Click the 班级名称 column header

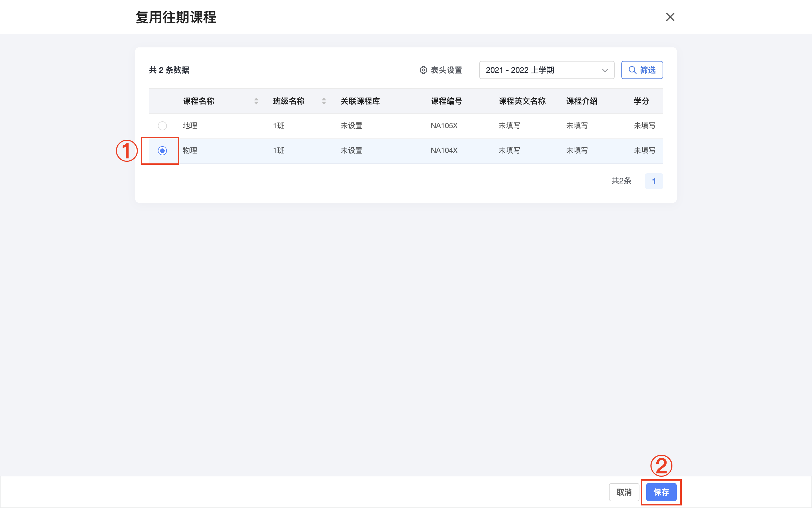288,101
